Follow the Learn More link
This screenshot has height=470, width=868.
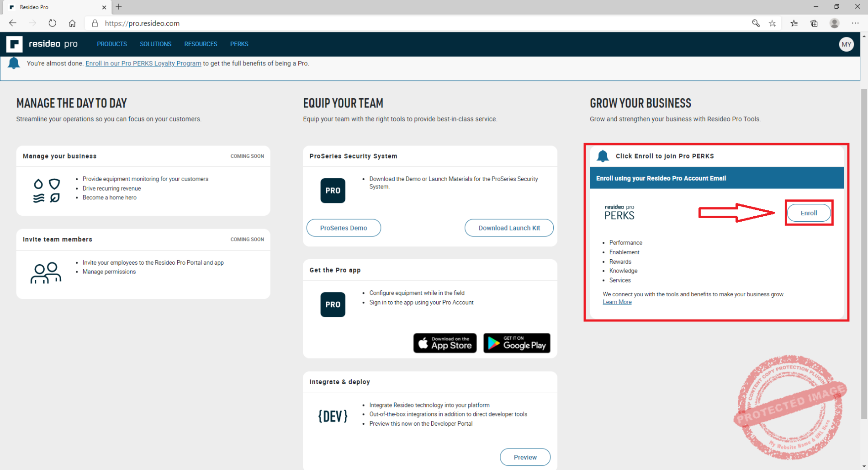click(x=617, y=302)
